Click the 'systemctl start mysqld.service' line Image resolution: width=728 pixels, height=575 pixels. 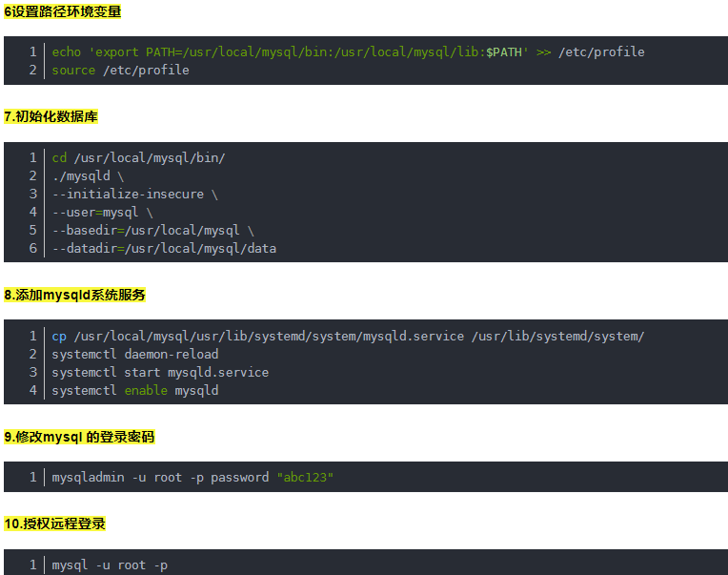(x=160, y=373)
